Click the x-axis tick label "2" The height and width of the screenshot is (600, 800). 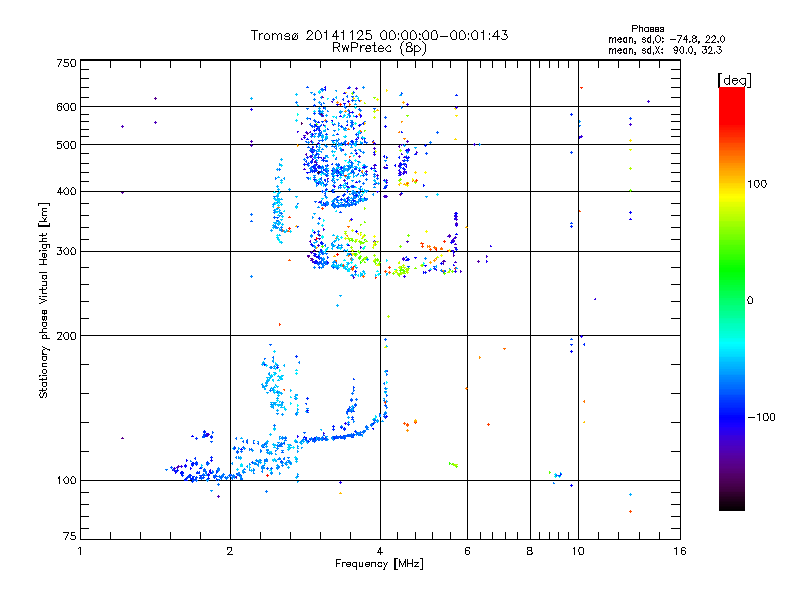[230, 551]
